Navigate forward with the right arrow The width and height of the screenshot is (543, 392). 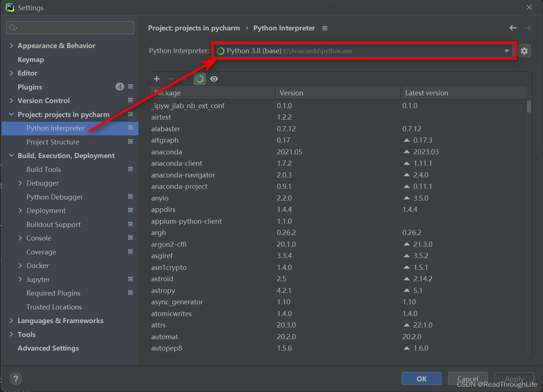(x=528, y=28)
